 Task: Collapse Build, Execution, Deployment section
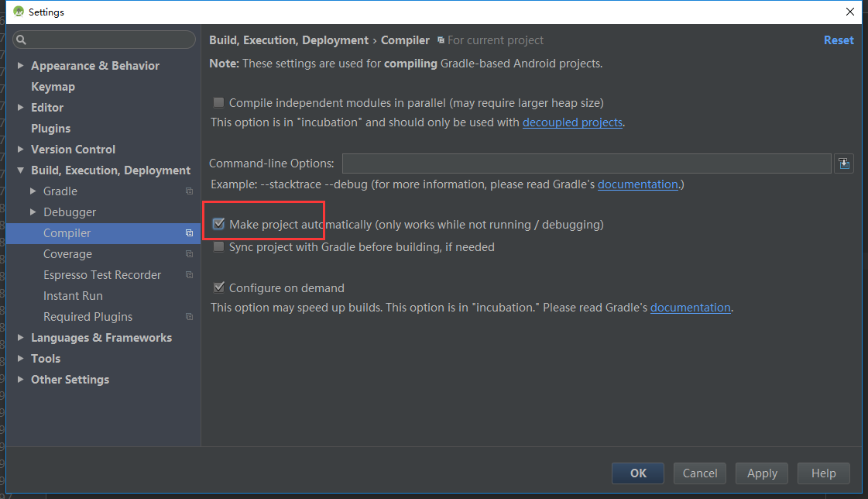(20, 170)
